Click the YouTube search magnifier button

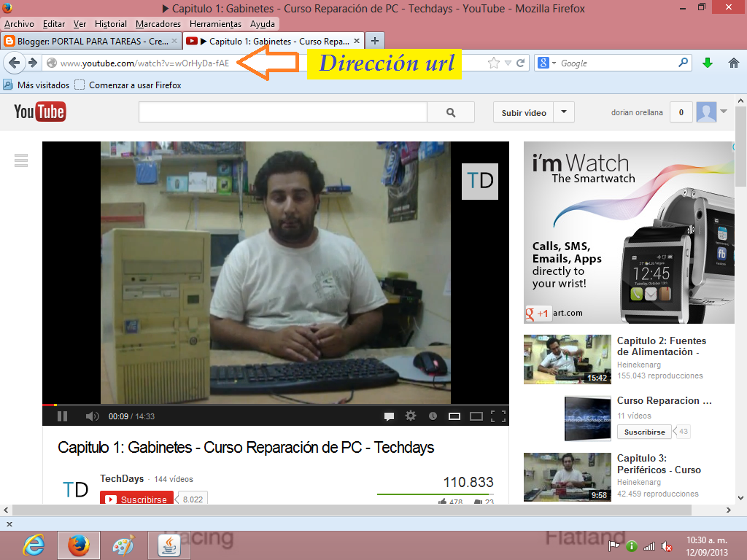pyautogui.click(x=451, y=112)
